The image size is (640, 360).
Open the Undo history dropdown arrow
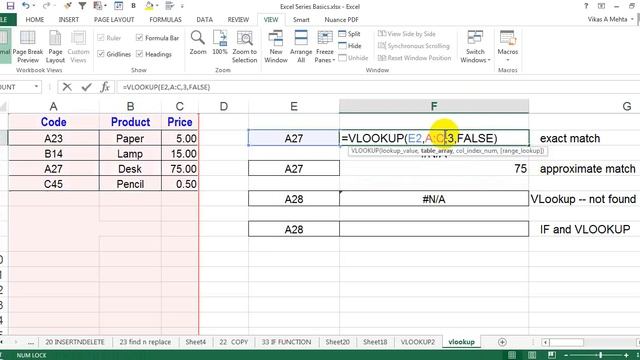coord(33,6)
